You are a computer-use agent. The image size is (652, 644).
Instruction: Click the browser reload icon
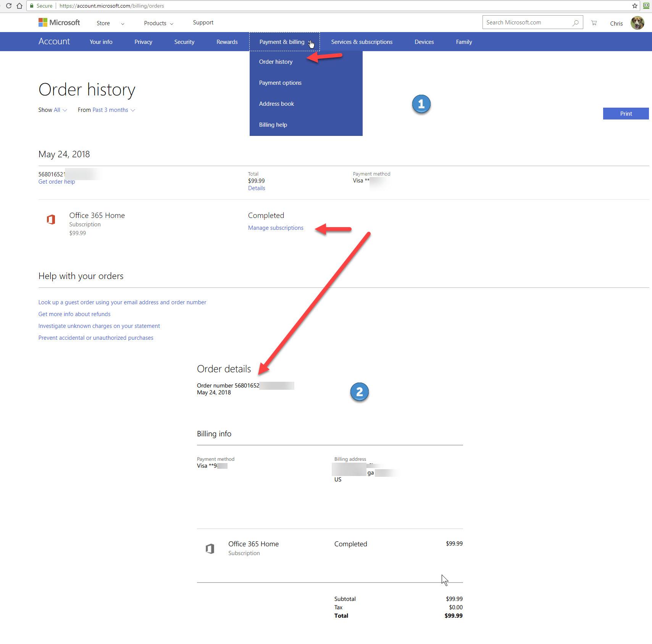[8, 6]
